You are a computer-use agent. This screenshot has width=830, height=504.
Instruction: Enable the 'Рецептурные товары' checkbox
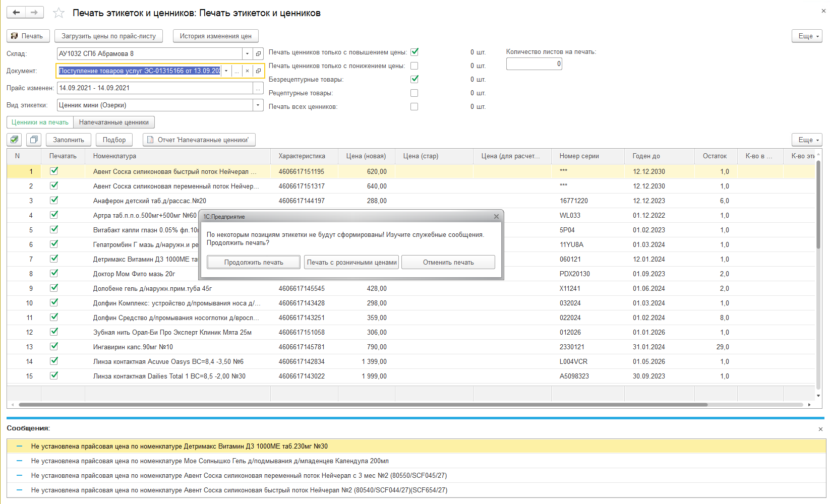414,93
